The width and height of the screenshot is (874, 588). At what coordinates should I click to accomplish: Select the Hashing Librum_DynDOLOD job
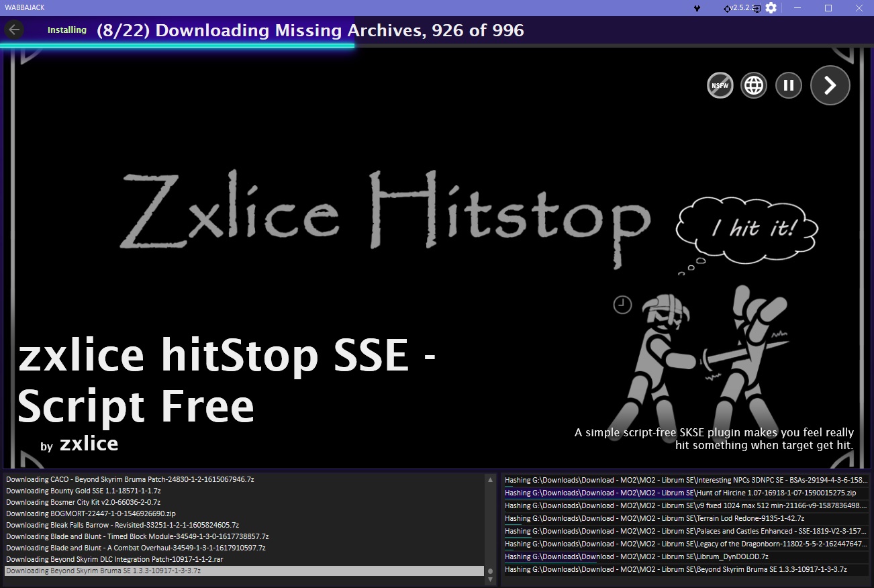(x=686, y=556)
